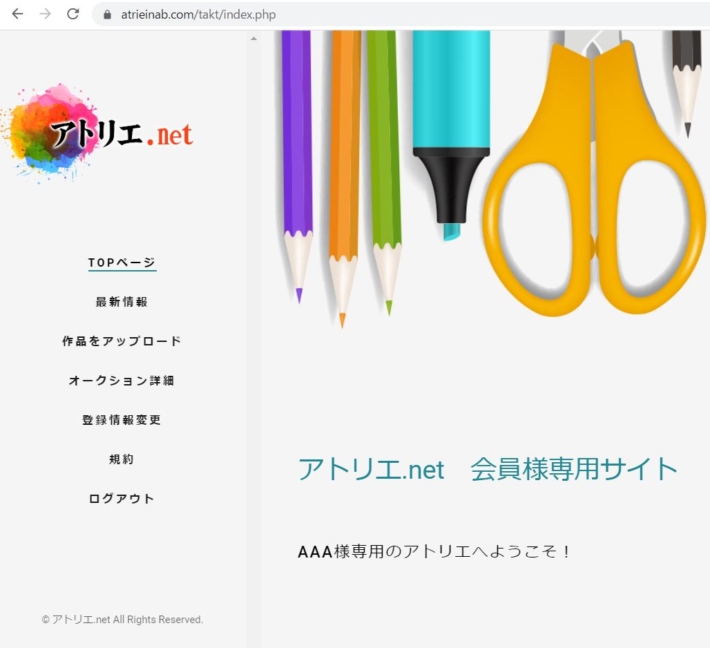Focus the address bar URL atrieinab.com

pyautogui.click(x=198, y=14)
